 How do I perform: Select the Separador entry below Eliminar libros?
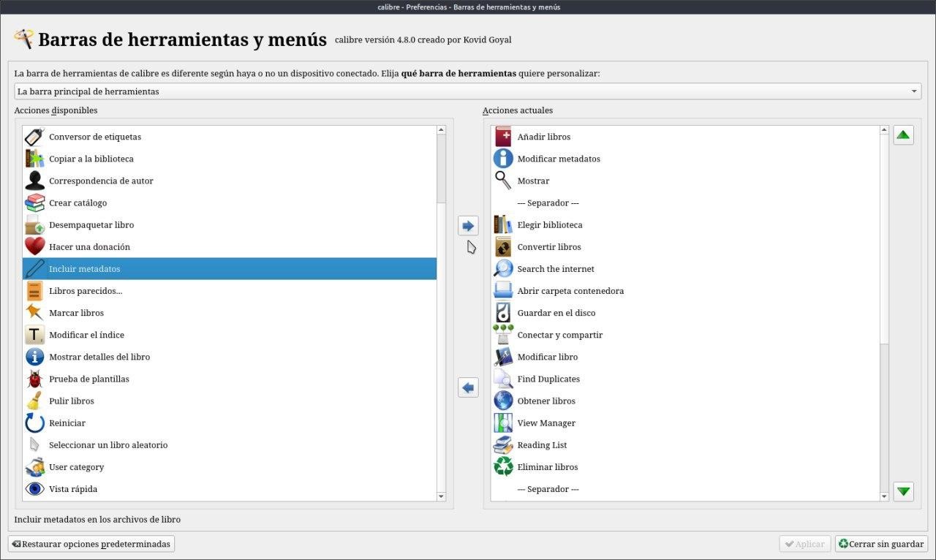click(685, 489)
